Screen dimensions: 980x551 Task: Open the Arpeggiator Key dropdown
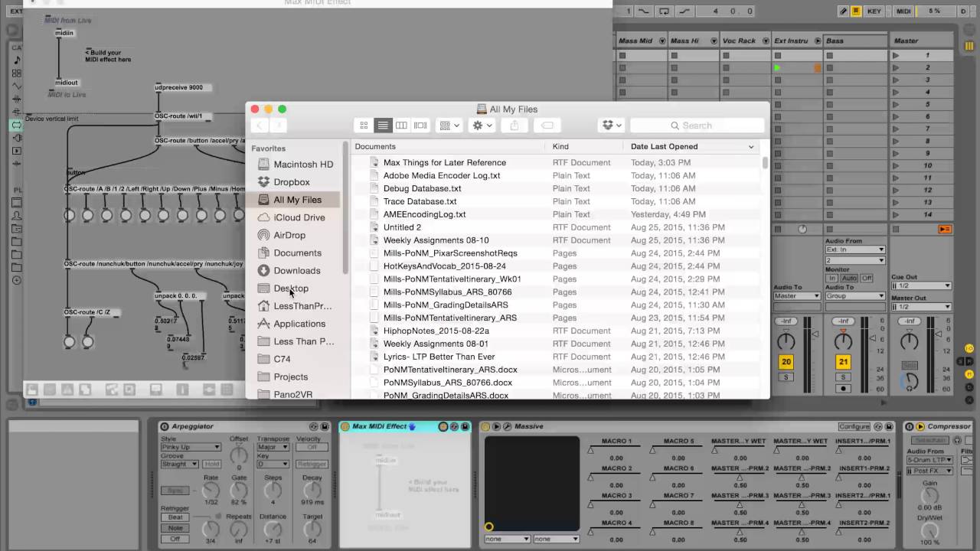coord(273,464)
